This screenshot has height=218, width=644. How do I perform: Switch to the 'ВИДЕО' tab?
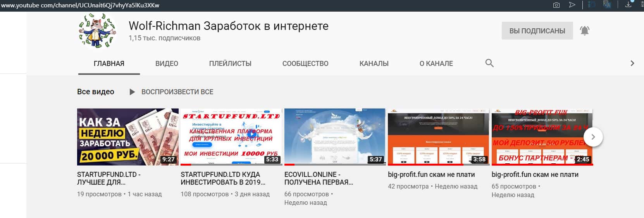(167, 64)
